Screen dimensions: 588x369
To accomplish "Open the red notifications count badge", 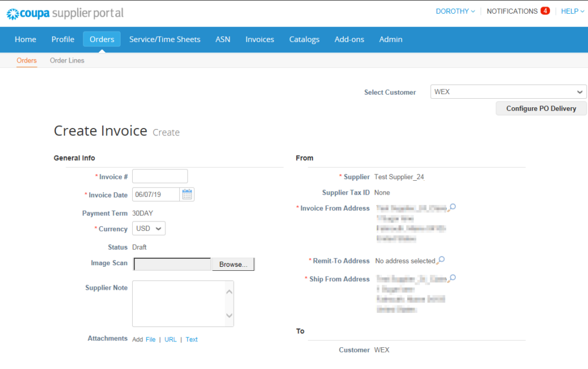I will (x=544, y=11).
